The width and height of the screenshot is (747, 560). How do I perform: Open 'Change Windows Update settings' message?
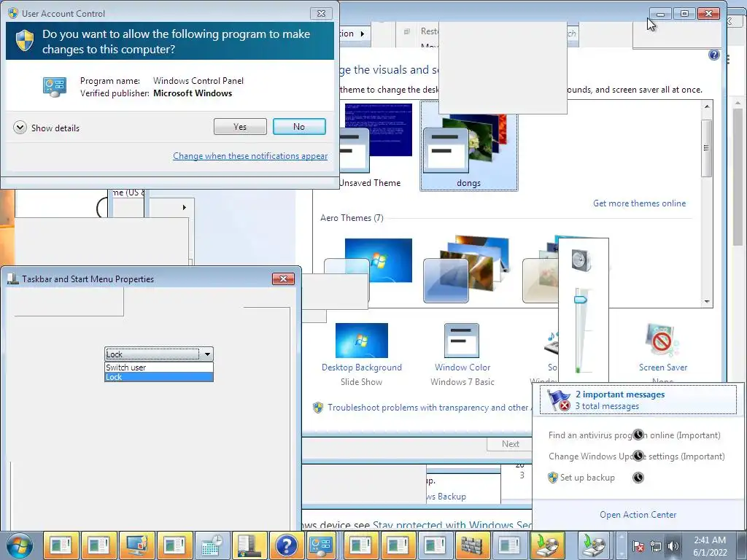[x=636, y=456]
